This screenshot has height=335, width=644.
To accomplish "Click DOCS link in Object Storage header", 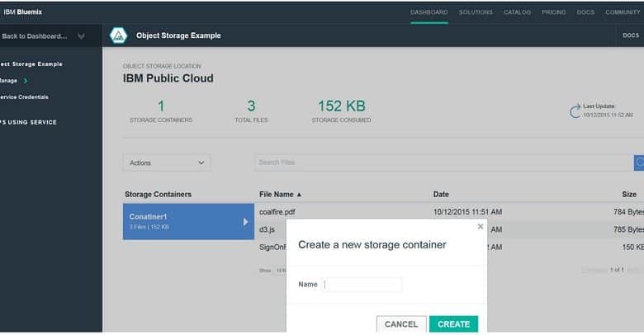I will (631, 35).
